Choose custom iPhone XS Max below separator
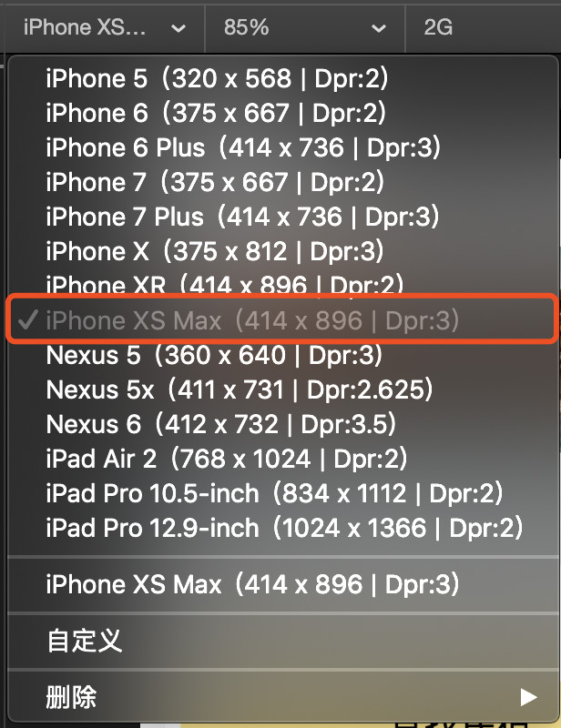This screenshot has height=728, width=561. [x=282, y=583]
